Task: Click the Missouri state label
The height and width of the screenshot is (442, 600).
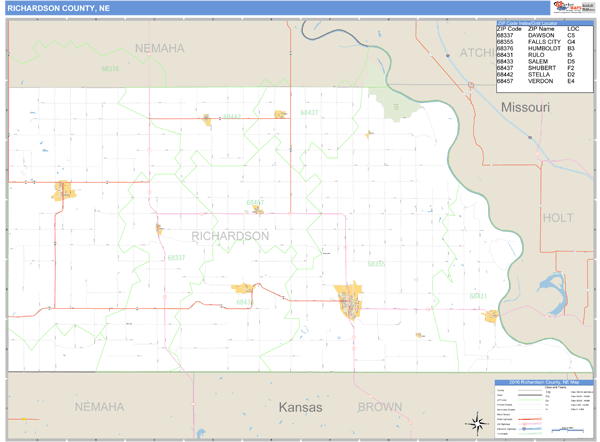Action: click(x=524, y=107)
